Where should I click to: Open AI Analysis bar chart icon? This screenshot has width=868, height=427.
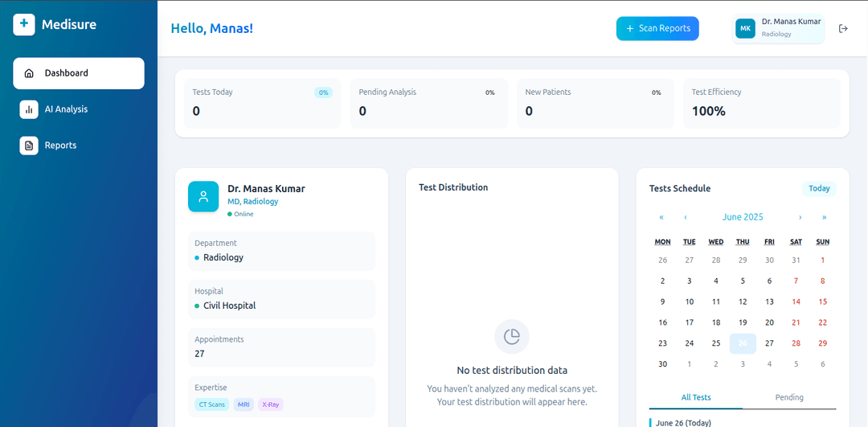(29, 109)
